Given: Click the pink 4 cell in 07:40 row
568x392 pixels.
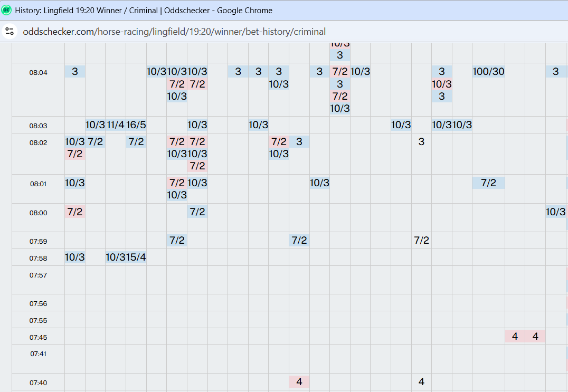Looking at the screenshot, I should [x=299, y=381].
